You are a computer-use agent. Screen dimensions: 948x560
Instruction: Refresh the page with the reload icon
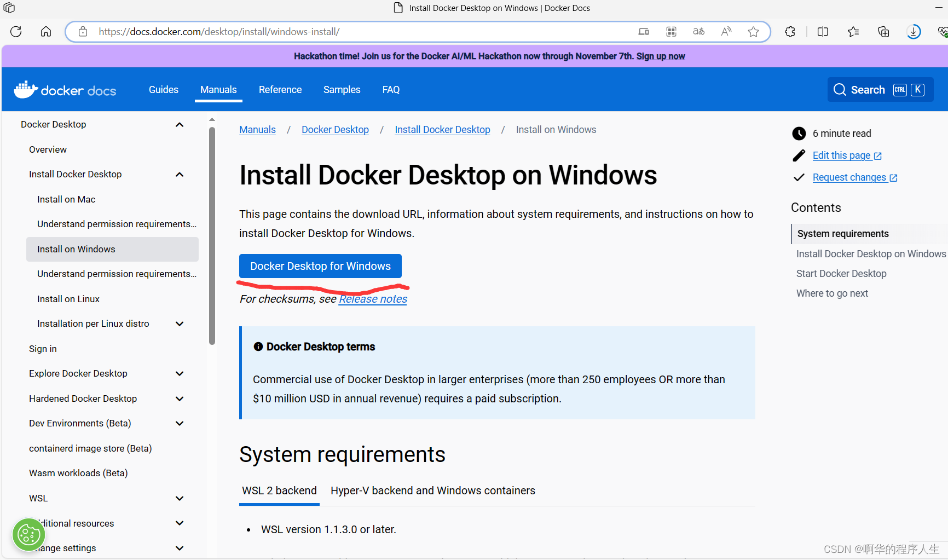click(16, 32)
